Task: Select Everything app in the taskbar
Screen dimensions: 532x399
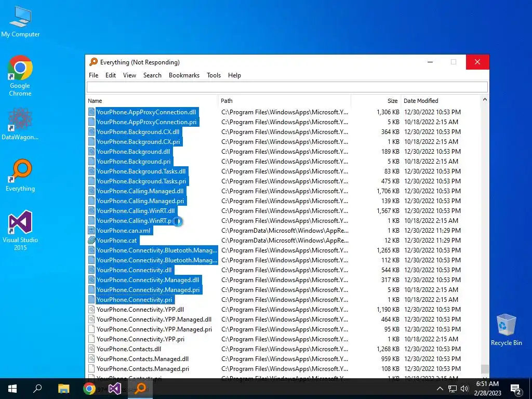Action: pos(140,389)
